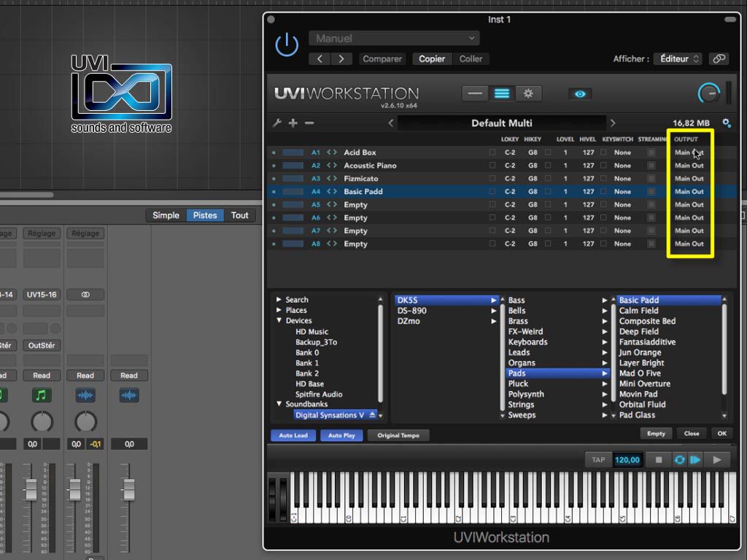Image resolution: width=747 pixels, height=560 pixels.
Task: Click the wrench tool icon
Action: click(276, 122)
